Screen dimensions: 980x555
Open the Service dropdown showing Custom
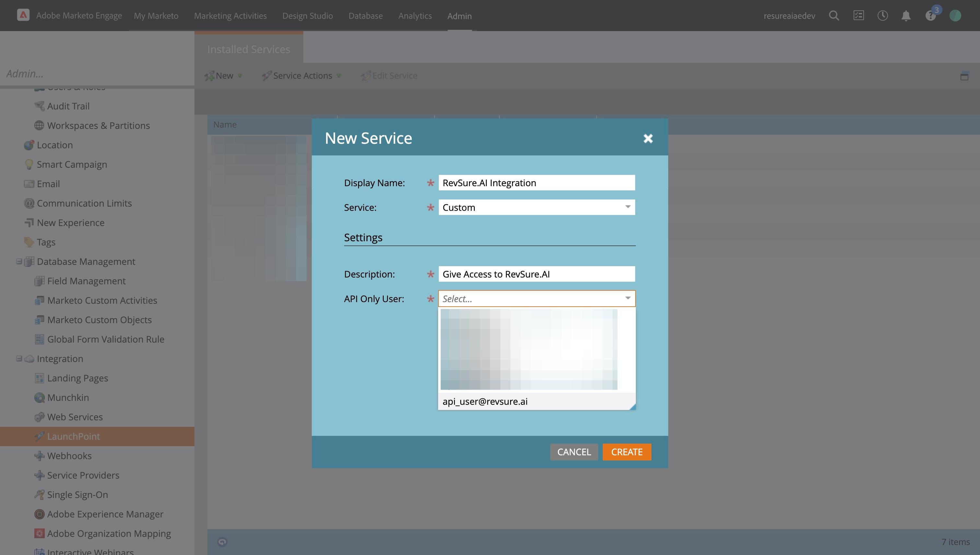[x=627, y=207]
